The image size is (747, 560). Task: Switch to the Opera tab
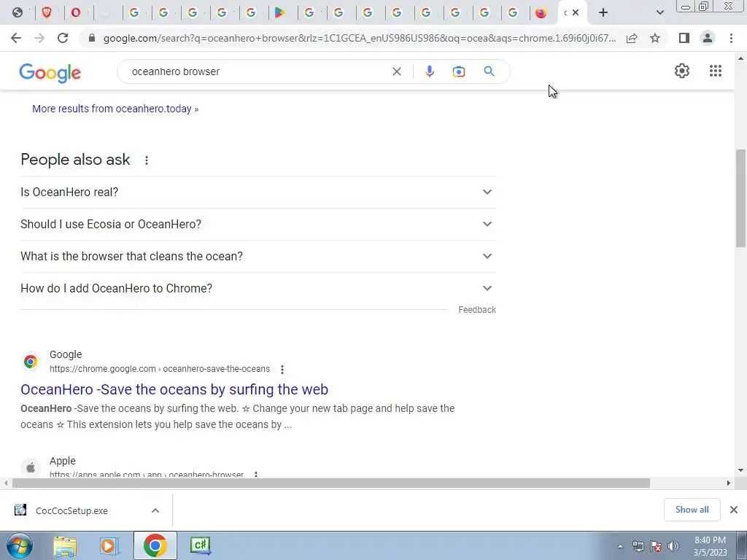[x=75, y=13]
